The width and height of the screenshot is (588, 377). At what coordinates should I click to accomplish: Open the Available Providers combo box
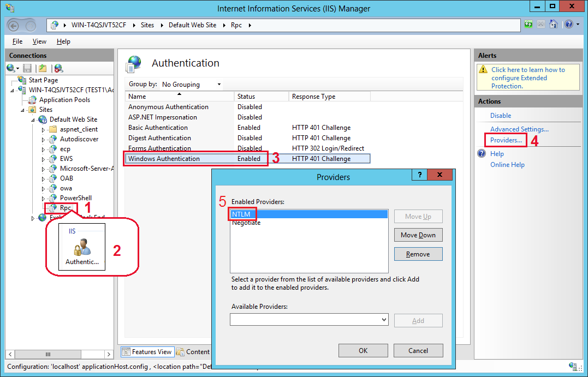coord(309,320)
